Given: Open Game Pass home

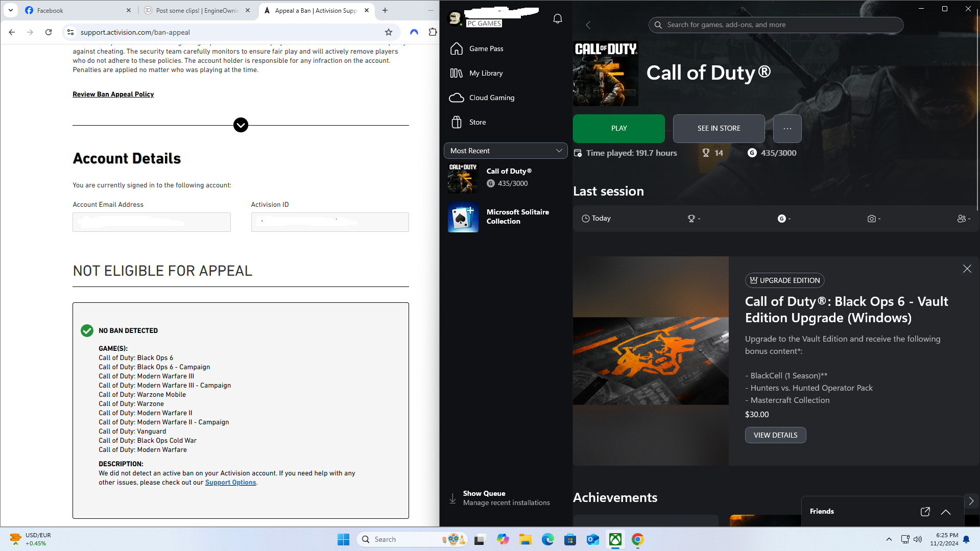Looking at the screenshot, I should 506,49.
